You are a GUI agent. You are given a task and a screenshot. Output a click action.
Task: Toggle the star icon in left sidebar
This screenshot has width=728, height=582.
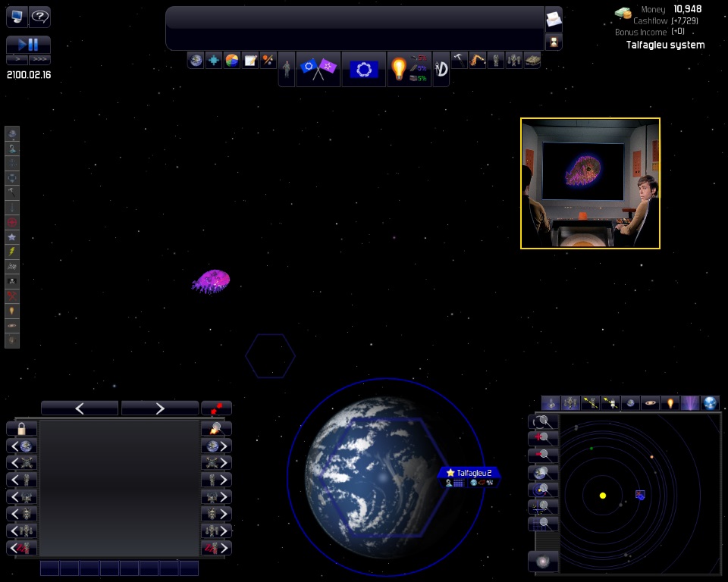(12, 237)
